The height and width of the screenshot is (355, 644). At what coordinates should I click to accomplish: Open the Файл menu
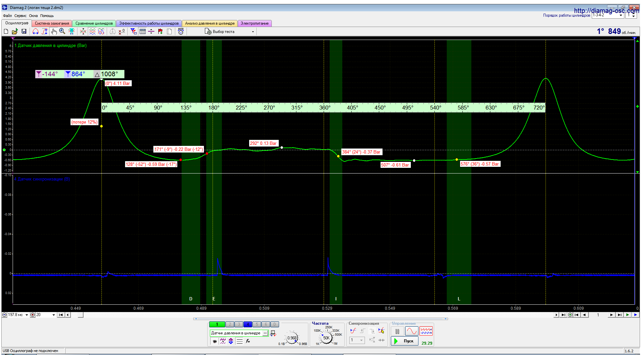[7, 16]
